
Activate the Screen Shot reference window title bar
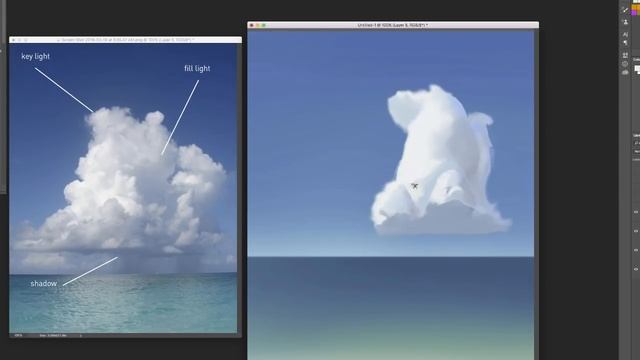125,40
